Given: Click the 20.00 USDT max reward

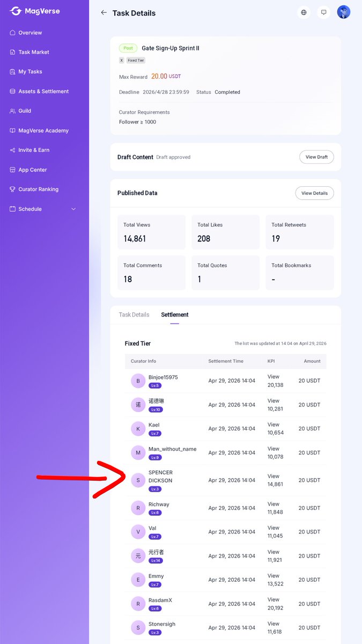Looking at the screenshot, I should [x=166, y=77].
